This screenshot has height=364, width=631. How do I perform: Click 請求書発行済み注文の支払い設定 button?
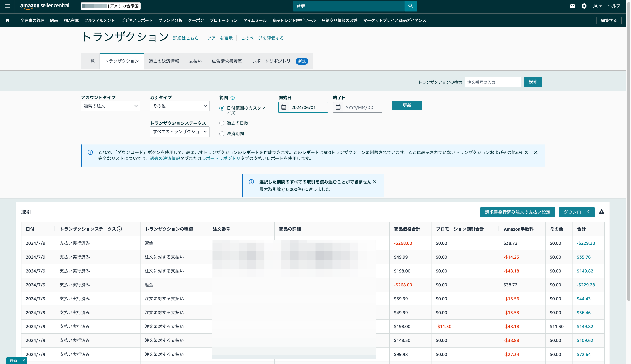[x=517, y=212]
